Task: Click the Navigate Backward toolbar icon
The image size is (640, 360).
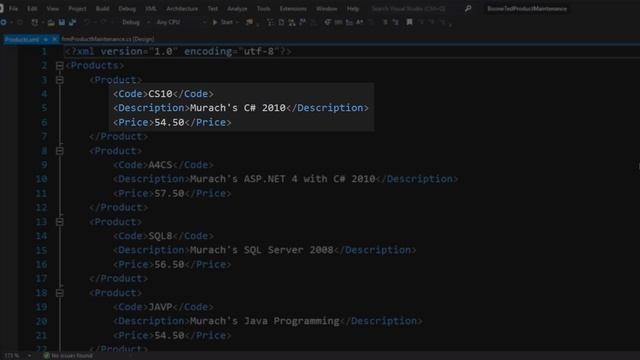Action: [4, 22]
